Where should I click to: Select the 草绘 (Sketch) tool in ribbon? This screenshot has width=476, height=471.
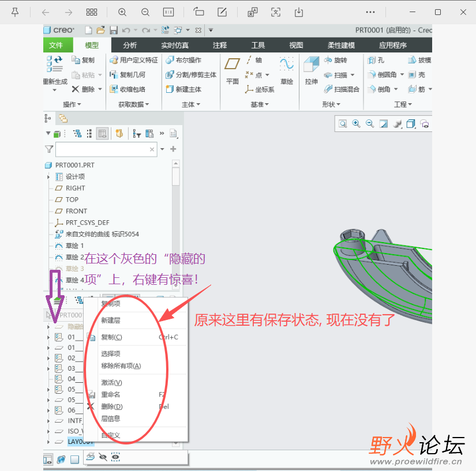click(287, 70)
